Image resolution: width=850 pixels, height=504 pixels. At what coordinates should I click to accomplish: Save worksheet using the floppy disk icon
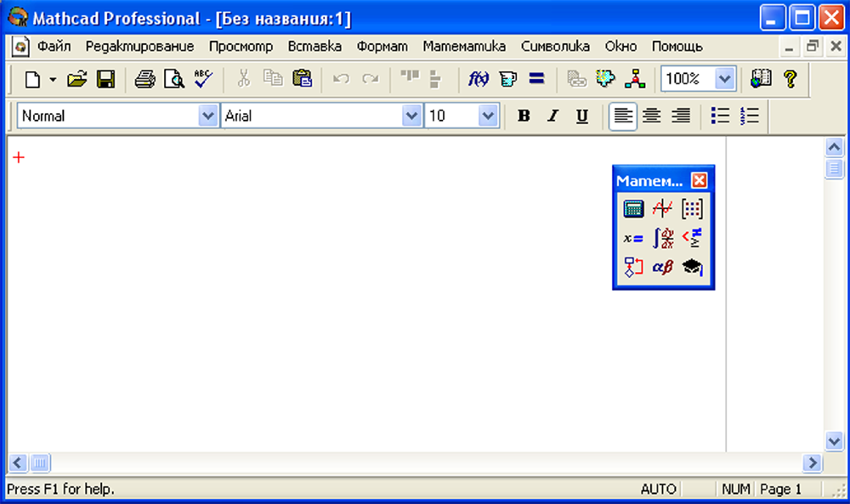(x=105, y=80)
